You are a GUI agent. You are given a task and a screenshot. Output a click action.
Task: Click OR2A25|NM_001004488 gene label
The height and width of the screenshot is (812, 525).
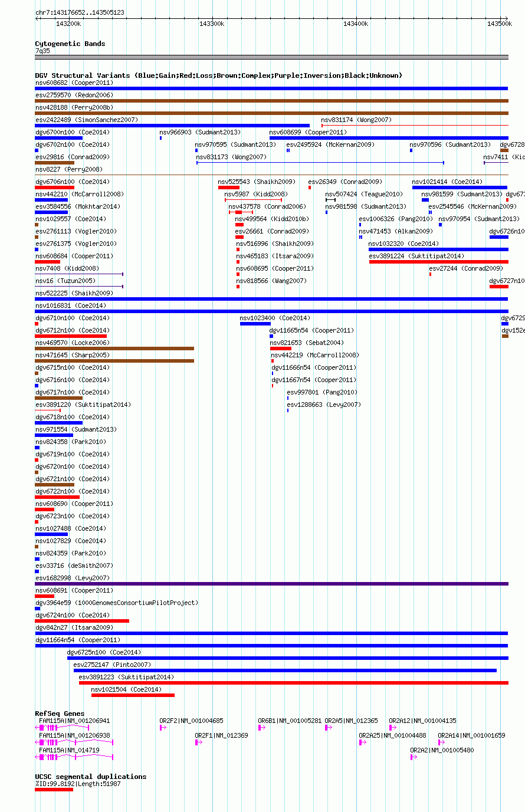point(393,735)
